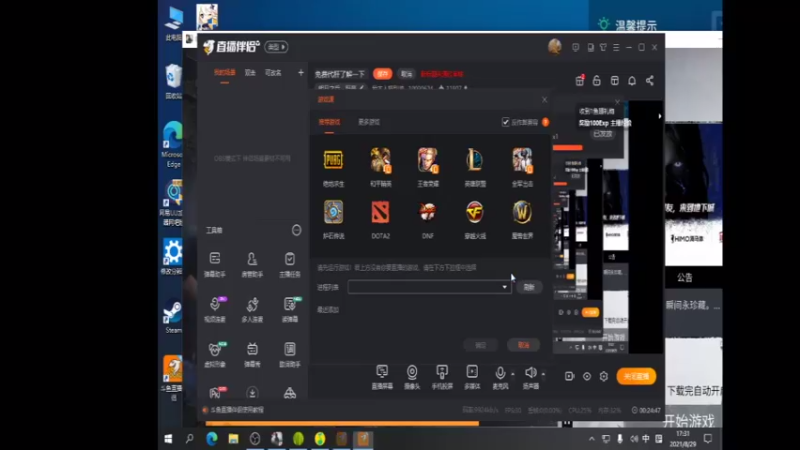Click the 刷新 refresh button

pyautogui.click(x=529, y=287)
